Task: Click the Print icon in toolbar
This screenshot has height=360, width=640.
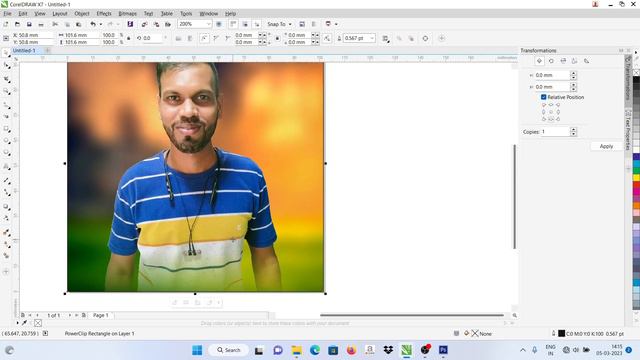Action: pyautogui.click(x=41, y=24)
